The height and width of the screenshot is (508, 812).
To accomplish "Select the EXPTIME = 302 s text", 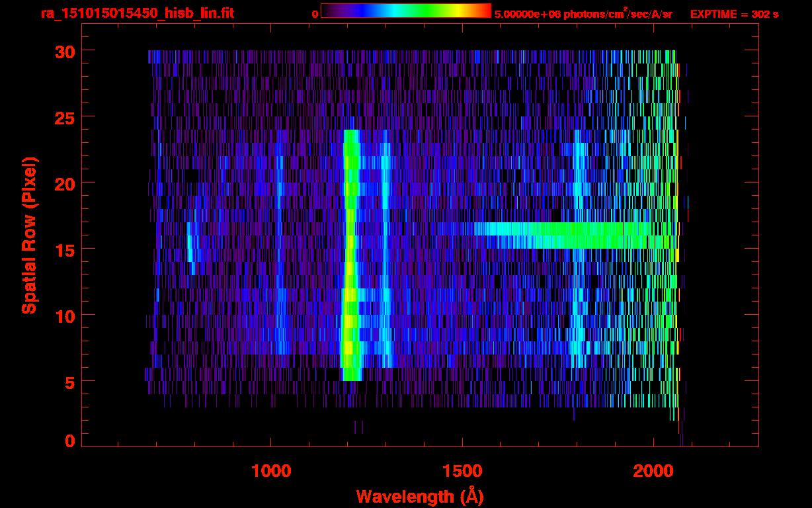I will pos(734,15).
